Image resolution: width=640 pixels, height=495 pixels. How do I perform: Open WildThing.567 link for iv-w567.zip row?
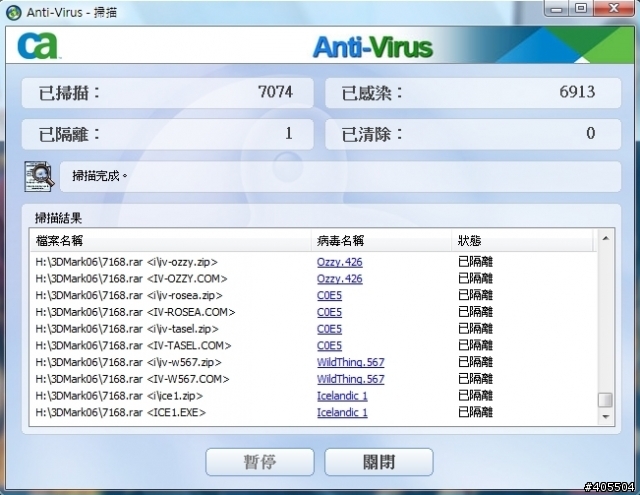click(x=351, y=362)
